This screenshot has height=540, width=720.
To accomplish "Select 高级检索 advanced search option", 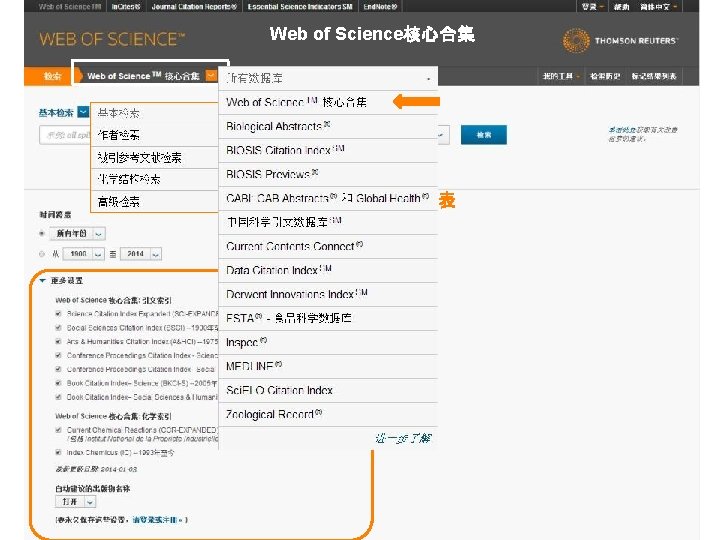I will click(155, 201).
